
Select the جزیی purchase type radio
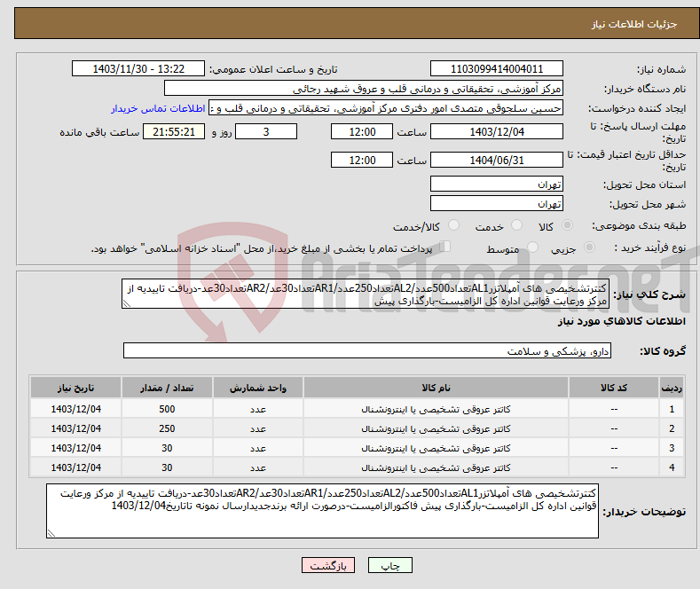pyautogui.click(x=589, y=247)
